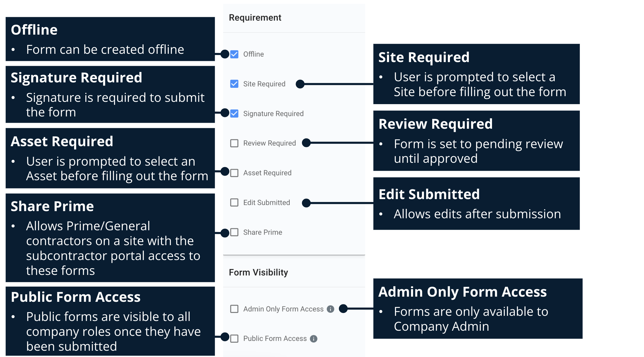Image resolution: width=644 pixels, height=357 pixels.
Task: Click the Edit Submitted label text
Action: tap(266, 203)
